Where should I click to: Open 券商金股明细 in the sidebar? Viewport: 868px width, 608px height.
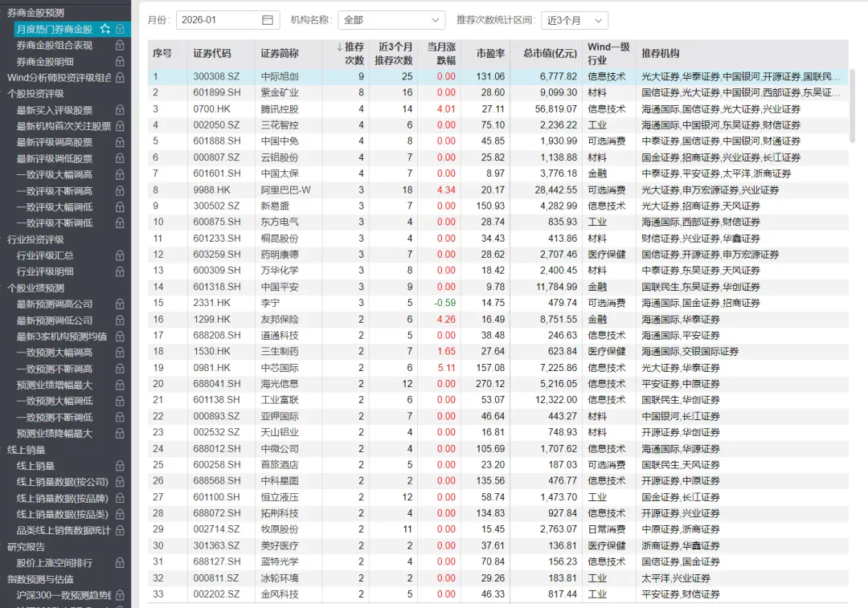pyautogui.click(x=45, y=61)
